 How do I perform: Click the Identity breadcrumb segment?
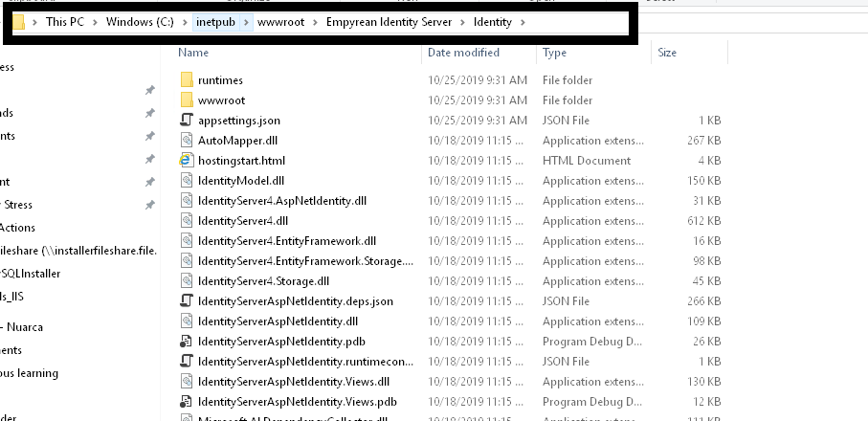pyautogui.click(x=493, y=22)
